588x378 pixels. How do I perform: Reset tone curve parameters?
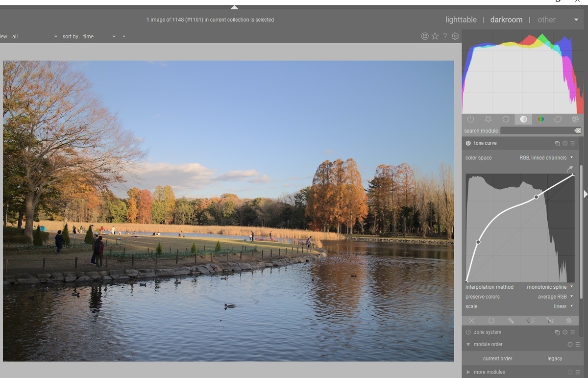pyautogui.click(x=565, y=143)
